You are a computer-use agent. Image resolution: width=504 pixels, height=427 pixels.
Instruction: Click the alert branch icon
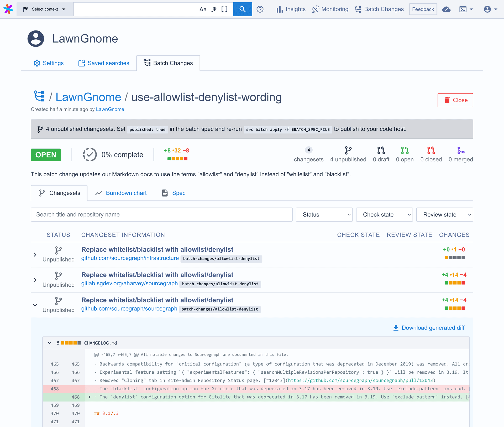(x=40, y=129)
